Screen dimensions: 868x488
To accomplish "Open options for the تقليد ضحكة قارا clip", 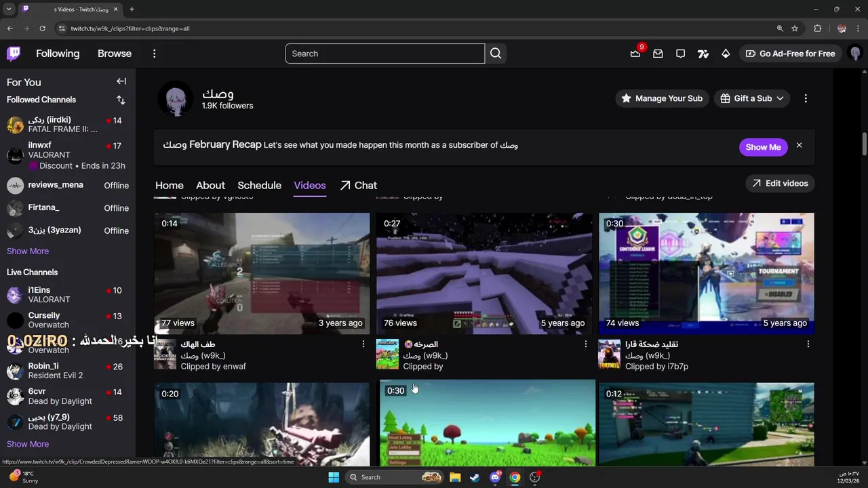I will tap(808, 344).
